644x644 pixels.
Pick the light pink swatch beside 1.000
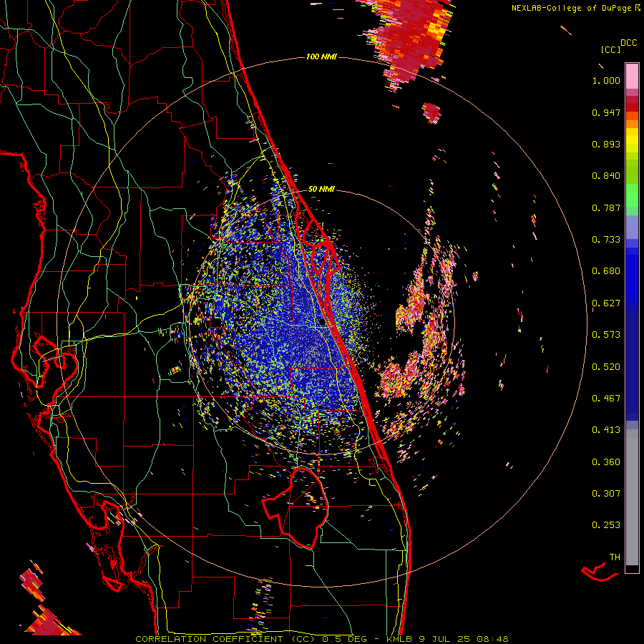pos(632,77)
